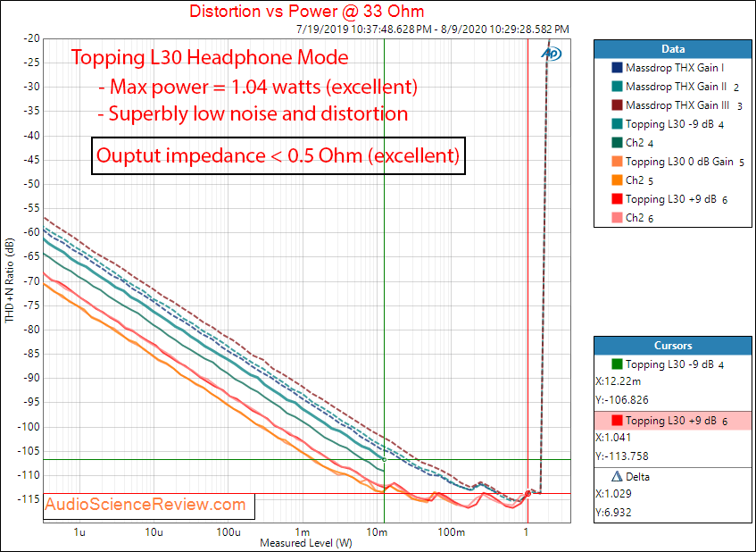Click the -80 tick on the y-axis
This screenshot has width=756, height=552.
coord(31,330)
